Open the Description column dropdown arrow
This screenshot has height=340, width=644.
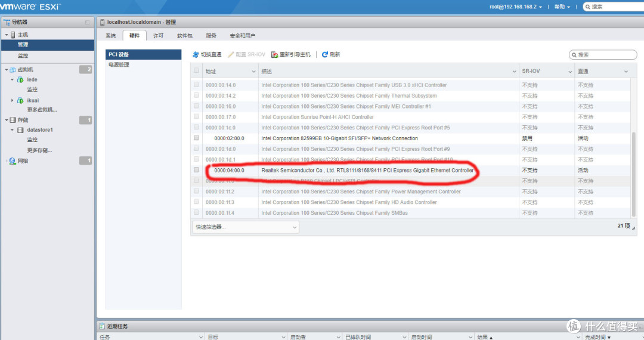514,72
